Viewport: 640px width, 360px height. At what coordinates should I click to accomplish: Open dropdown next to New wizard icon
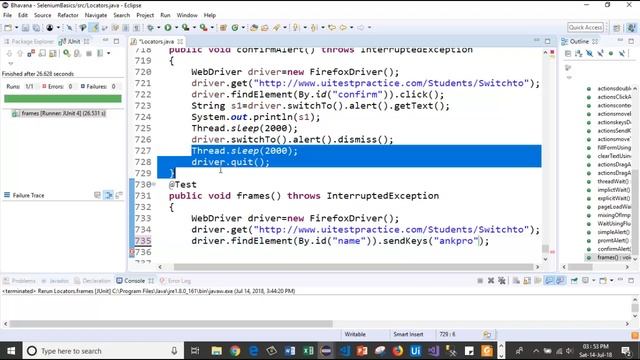pos(16,28)
